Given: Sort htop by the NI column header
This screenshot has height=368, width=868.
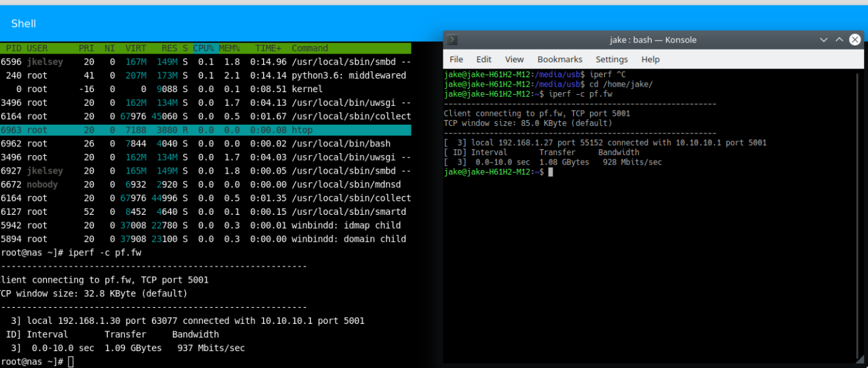Looking at the screenshot, I should click(x=110, y=48).
